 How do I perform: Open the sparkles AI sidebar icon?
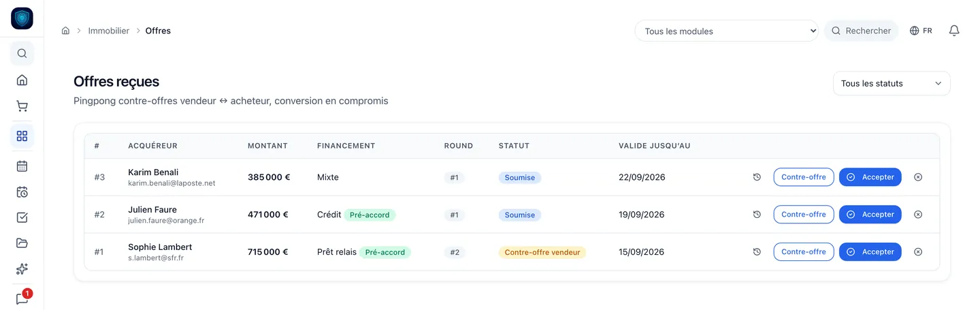22,269
